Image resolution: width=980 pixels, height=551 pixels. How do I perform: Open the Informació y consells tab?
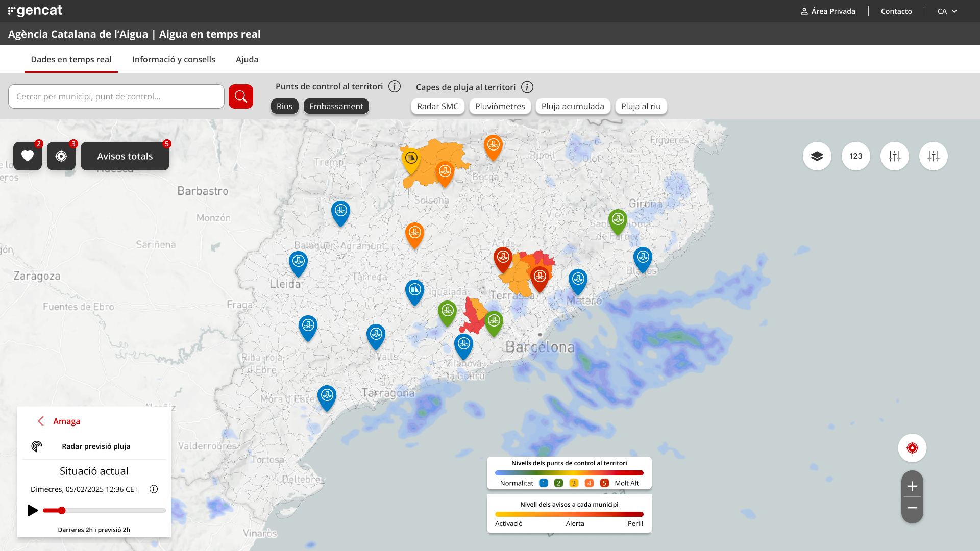point(174,59)
